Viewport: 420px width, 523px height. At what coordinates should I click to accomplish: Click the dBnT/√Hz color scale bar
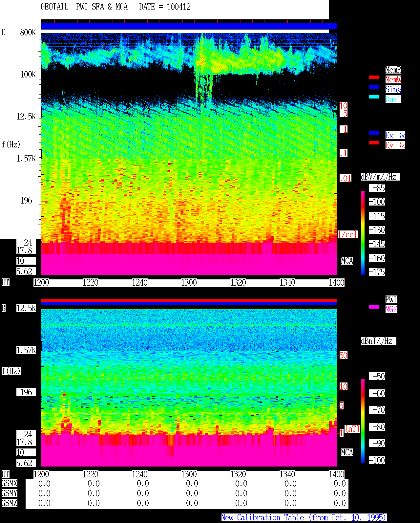click(x=363, y=421)
